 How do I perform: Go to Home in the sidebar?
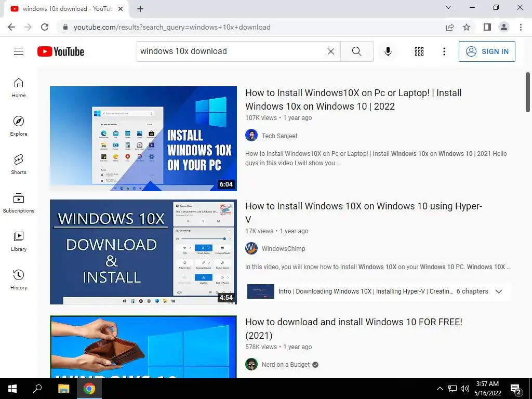(19, 88)
